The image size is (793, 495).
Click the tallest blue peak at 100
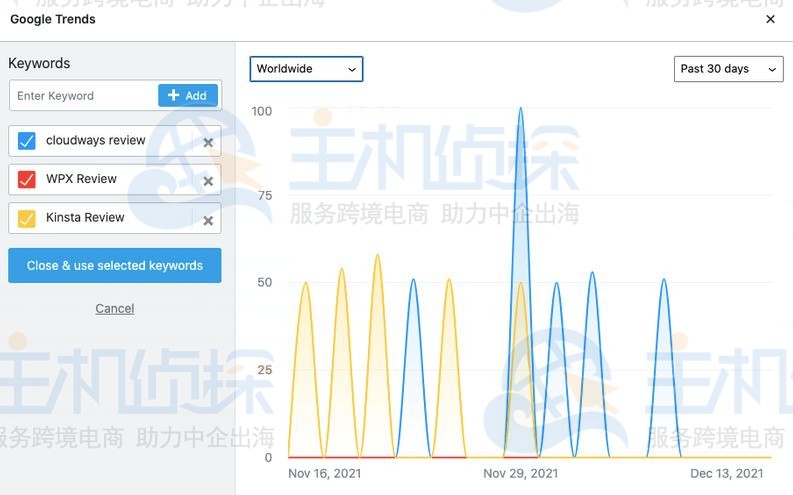[520, 109]
